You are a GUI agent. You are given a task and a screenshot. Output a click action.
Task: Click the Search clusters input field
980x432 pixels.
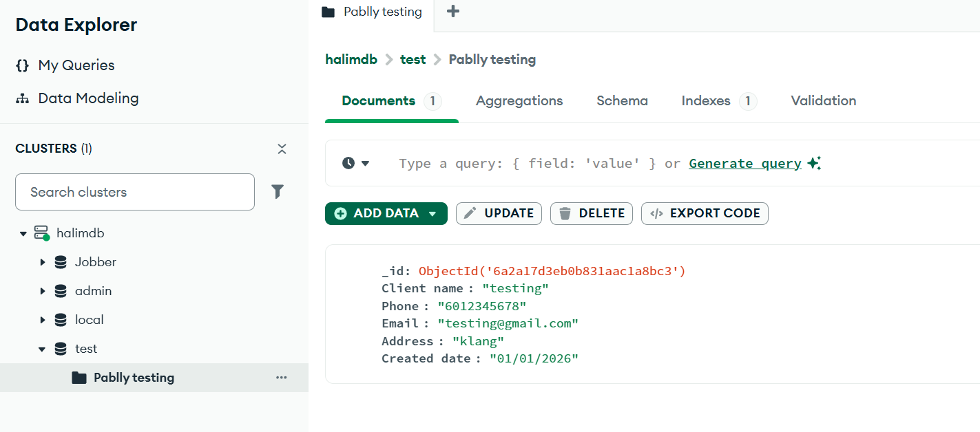[x=135, y=192]
